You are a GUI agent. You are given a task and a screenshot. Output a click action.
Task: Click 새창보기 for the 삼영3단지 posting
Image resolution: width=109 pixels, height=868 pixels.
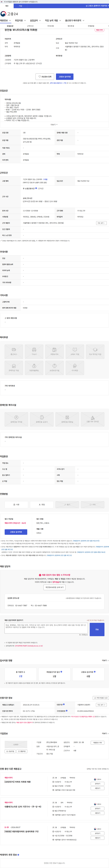point(97,788)
